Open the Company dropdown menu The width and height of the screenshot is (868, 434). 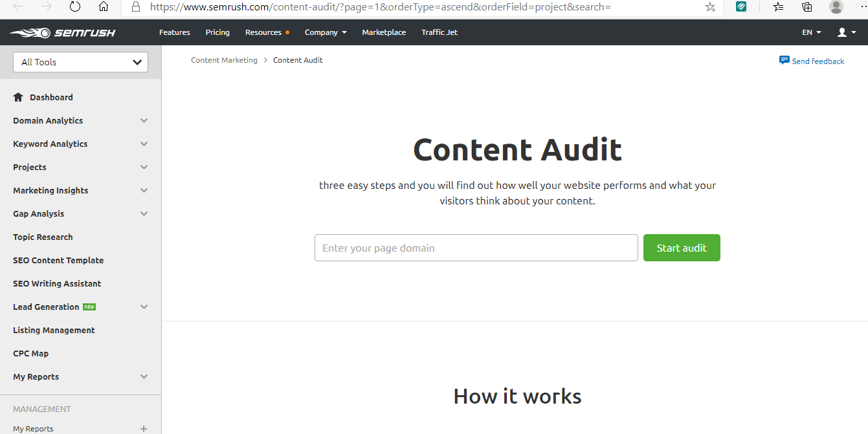tap(326, 32)
